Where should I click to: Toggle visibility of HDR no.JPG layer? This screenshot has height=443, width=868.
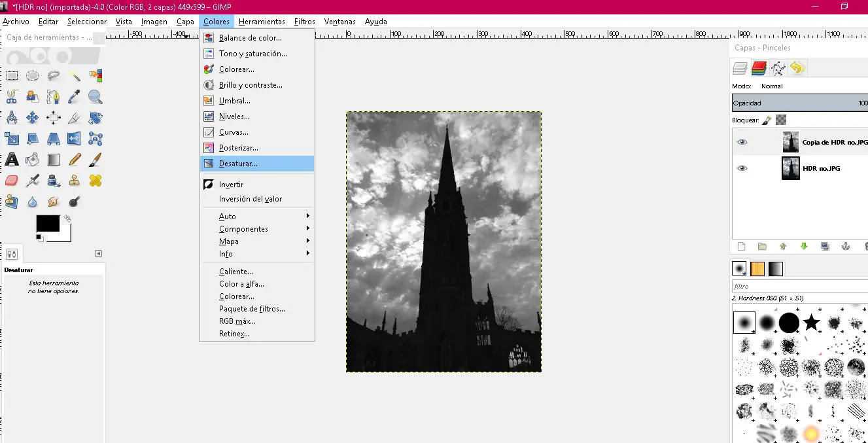pyautogui.click(x=742, y=168)
